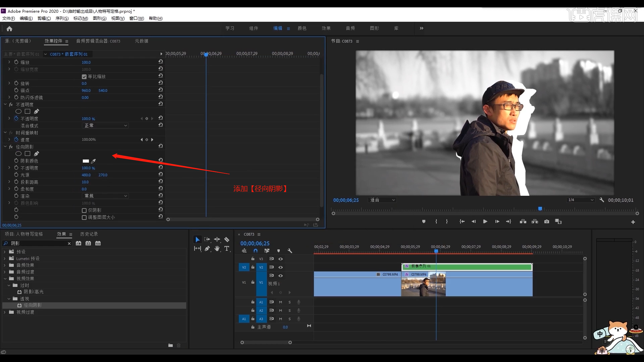Toggle V1 track output eye

[281, 276]
